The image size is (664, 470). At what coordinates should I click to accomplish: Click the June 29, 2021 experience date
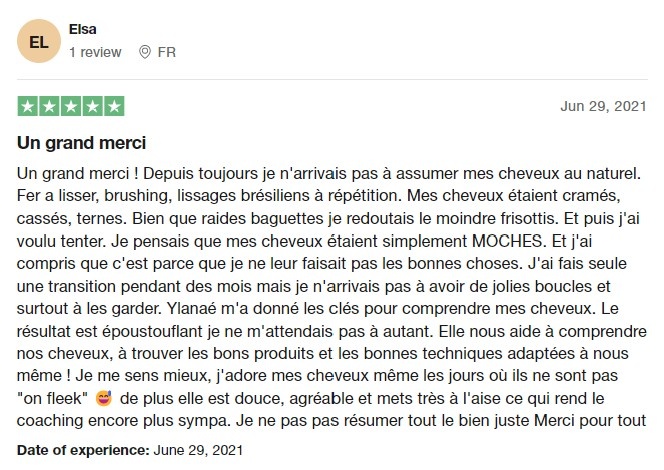pos(198,450)
